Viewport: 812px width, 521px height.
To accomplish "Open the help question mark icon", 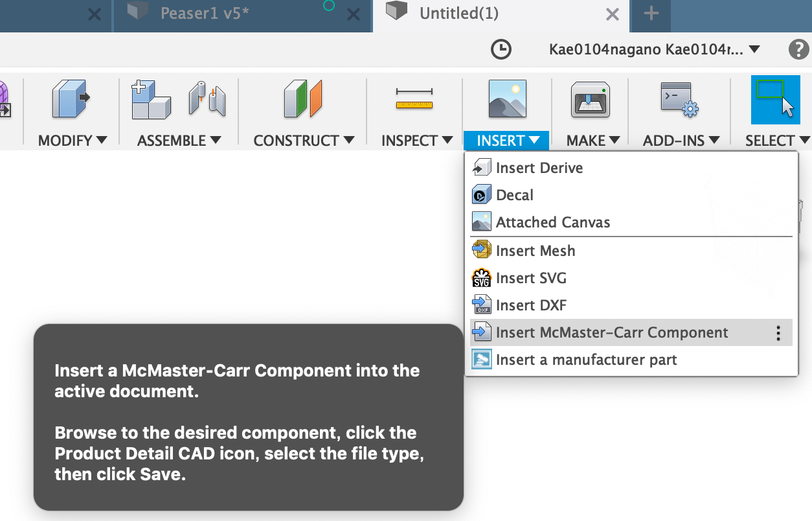I will 798,50.
